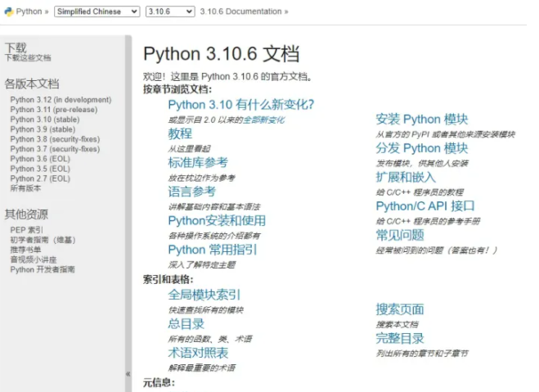
Task: Open 音视频小讲座 link
Action: (x=34, y=259)
